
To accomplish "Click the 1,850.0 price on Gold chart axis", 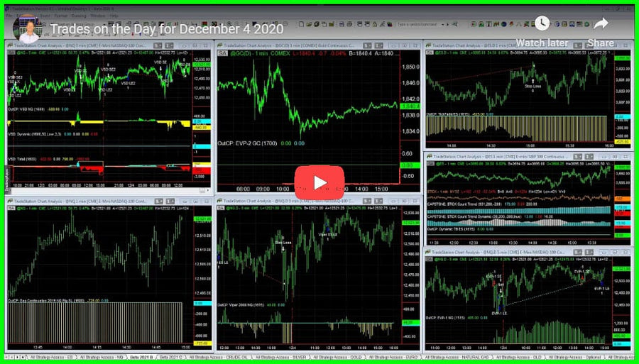I will point(411,67).
